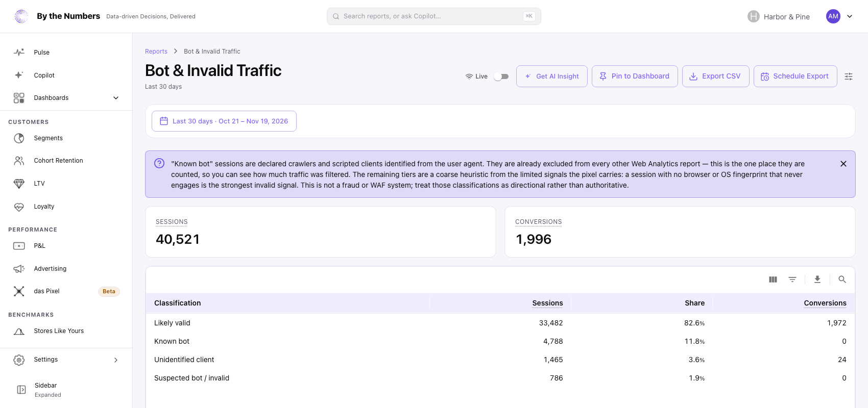Sort by the Conversions column header
Screen dimensions: 868x408
(x=825, y=303)
